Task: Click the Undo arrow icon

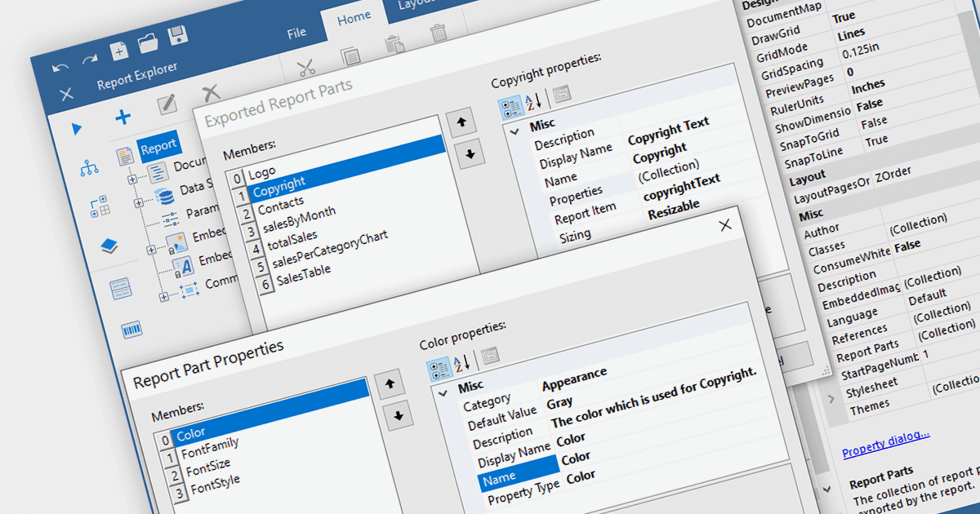Action: point(60,67)
